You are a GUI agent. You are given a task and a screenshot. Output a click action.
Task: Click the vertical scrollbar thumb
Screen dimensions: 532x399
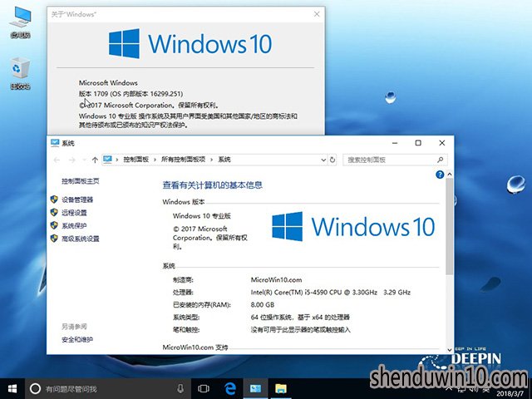(x=450, y=226)
